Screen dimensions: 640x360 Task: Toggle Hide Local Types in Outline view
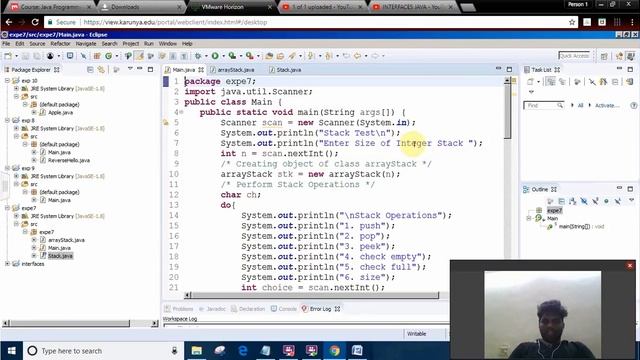pos(618,201)
